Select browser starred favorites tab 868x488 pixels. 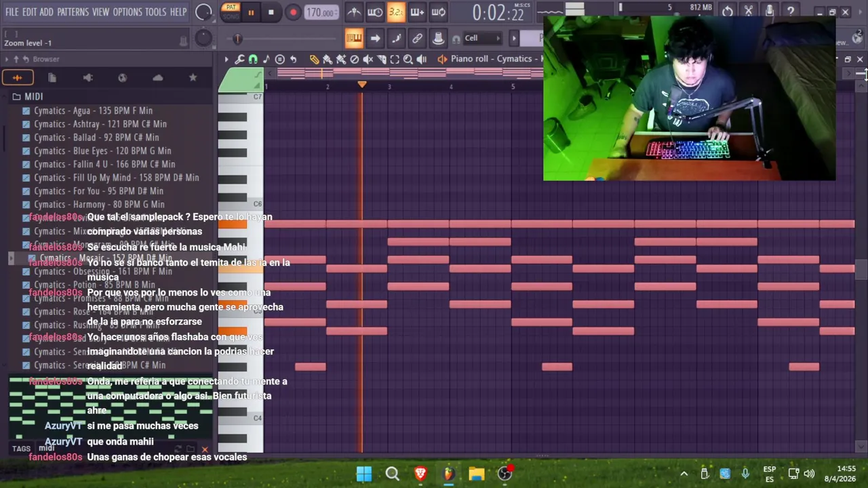click(x=193, y=78)
